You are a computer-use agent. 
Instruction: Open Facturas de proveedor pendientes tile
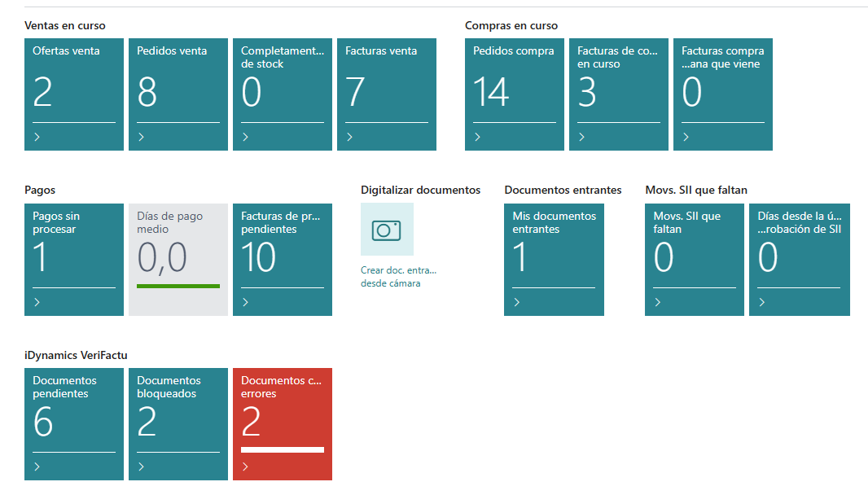tap(283, 259)
